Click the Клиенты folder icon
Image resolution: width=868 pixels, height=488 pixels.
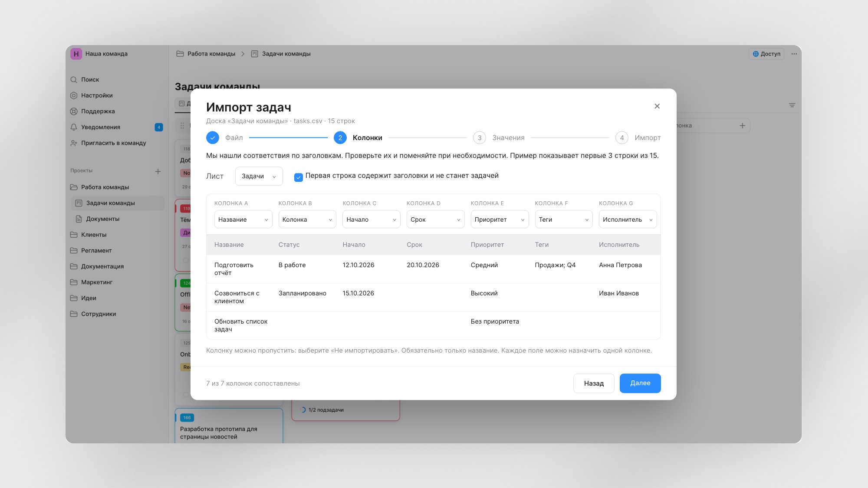(x=74, y=235)
